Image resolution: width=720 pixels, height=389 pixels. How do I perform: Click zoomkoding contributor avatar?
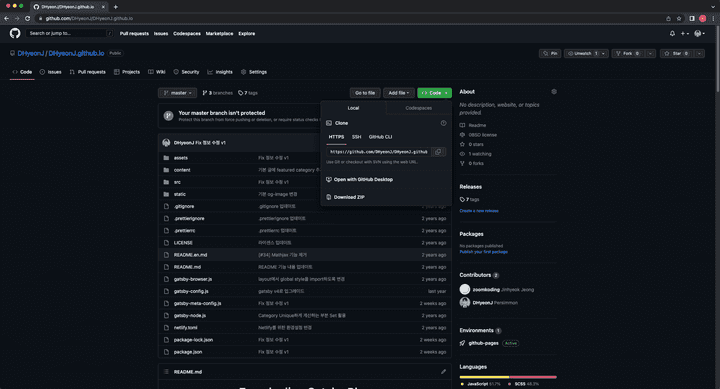click(x=465, y=289)
